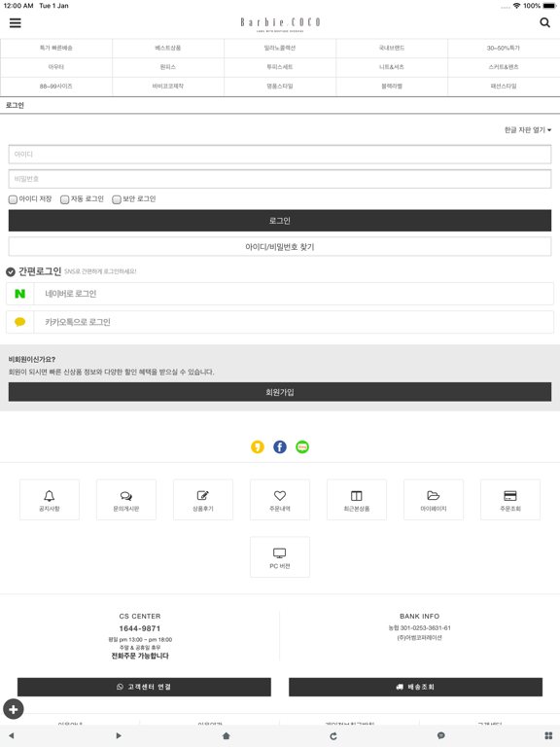Viewport: 560px width, 747px height.
Task: Open 마이페이지 folder icon tile
Action: click(x=434, y=500)
